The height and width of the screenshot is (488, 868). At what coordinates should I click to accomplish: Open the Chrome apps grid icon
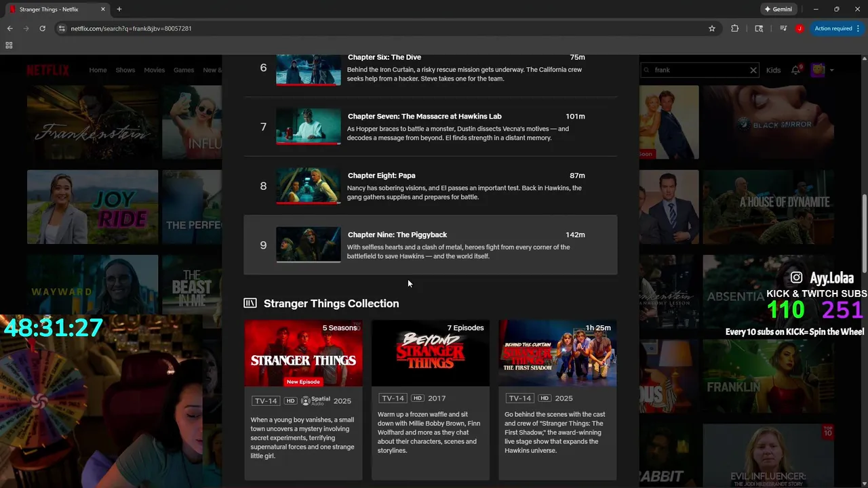point(9,45)
